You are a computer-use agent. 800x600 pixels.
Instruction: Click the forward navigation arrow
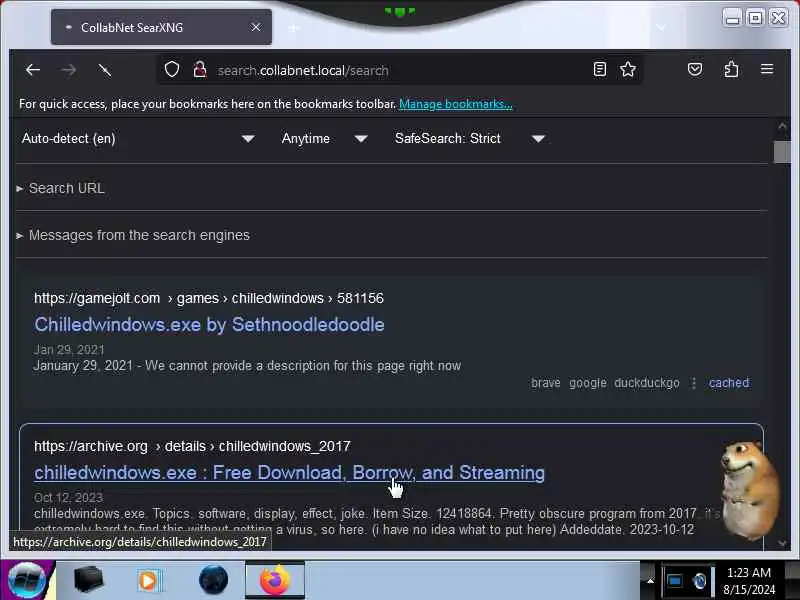(x=68, y=70)
